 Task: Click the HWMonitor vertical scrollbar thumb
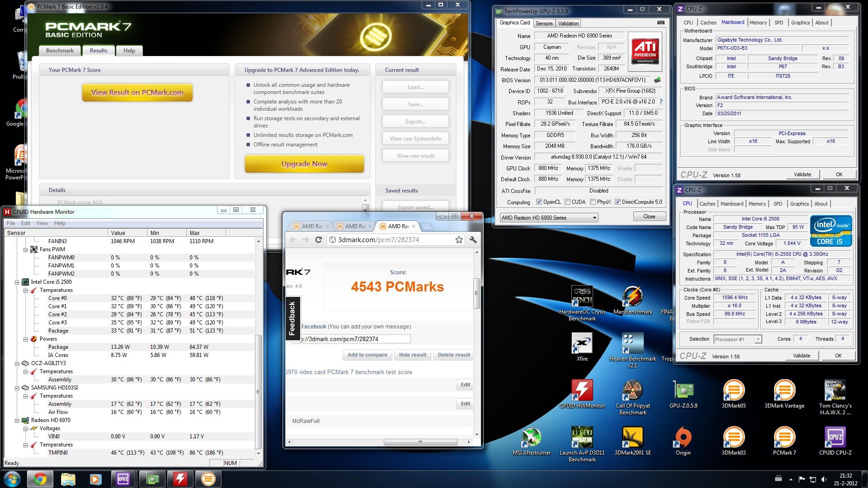coord(259,392)
